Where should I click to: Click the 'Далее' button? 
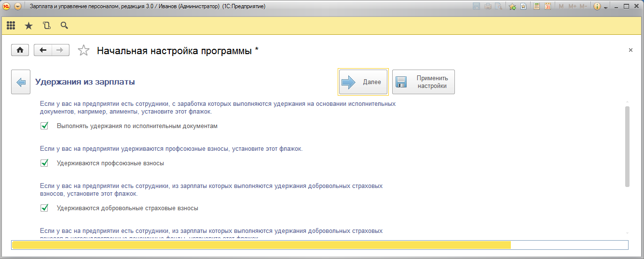[x=363, y=82]
